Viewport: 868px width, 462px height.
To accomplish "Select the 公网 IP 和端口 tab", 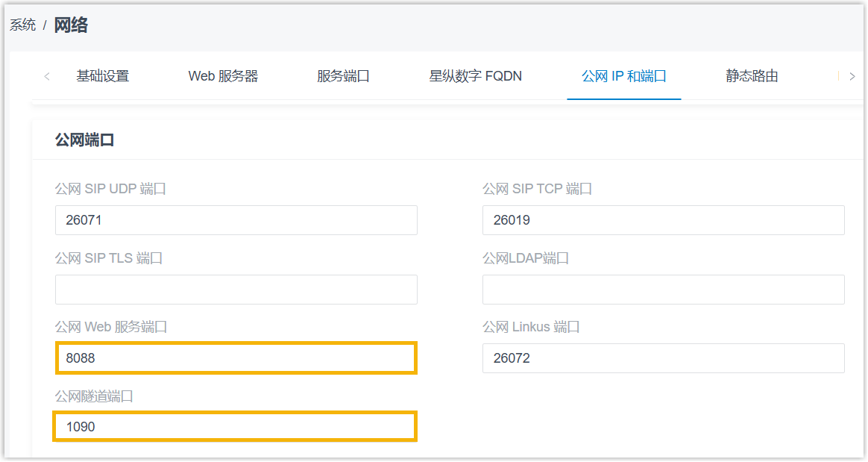I will tap(623, 76).
